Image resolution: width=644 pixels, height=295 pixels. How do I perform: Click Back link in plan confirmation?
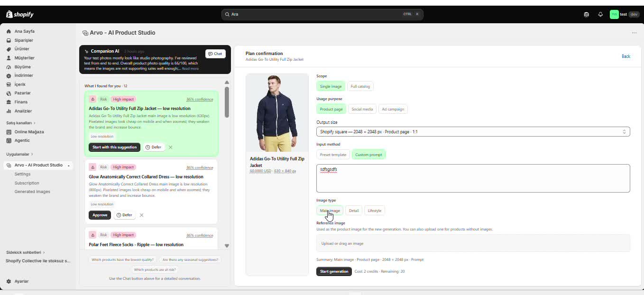(x=626, y=56)
